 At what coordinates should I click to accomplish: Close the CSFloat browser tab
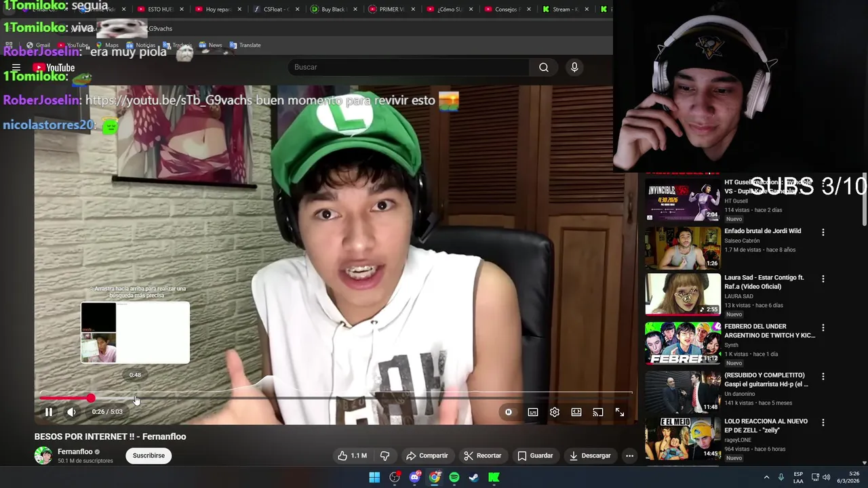(297, 9)
